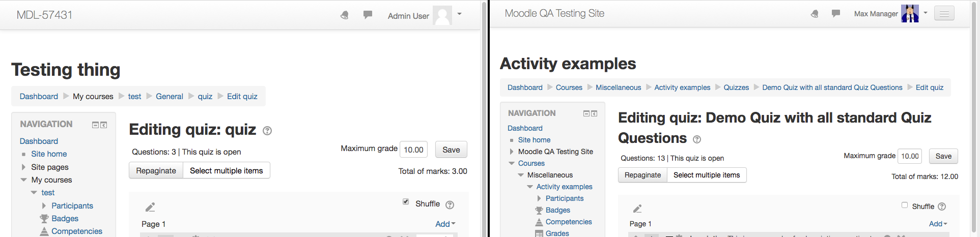
Task: Collapse Courses tree node in right window
Action: pyautogui.click(x=512, y=163)
